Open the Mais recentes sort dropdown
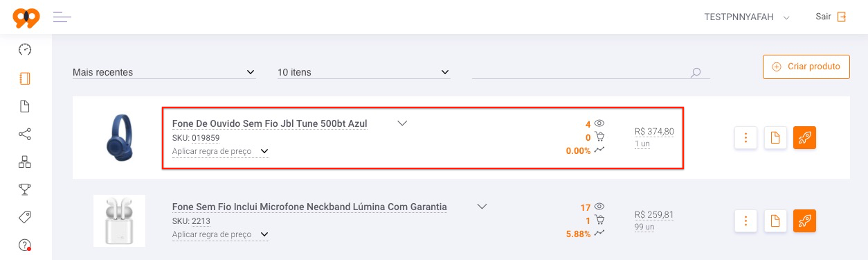The image size is (868, 260). click(x=164, y=72)
